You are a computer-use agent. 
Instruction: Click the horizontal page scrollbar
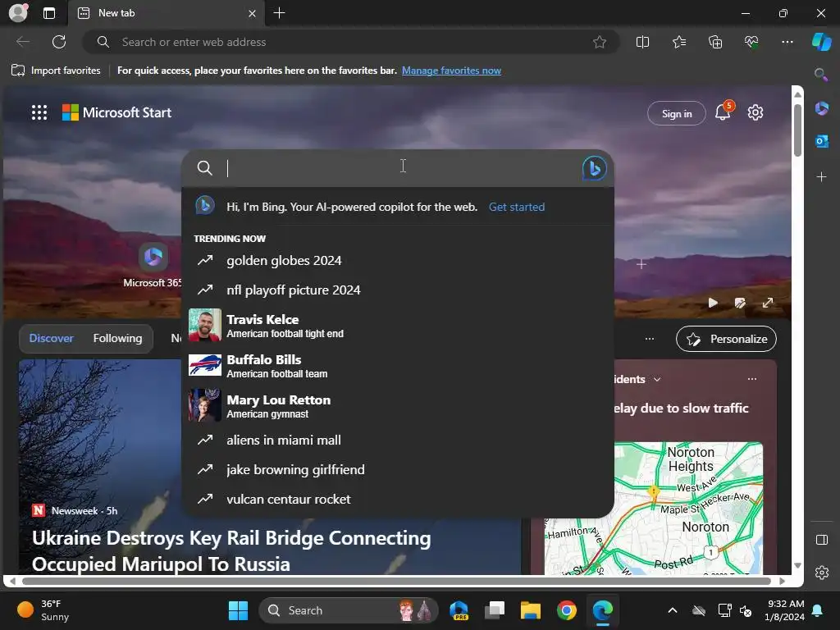point(396,582)
